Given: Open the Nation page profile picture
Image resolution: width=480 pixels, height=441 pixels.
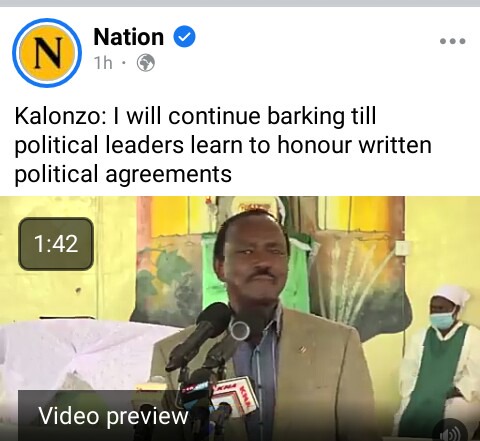Looking at the screenshot, I should (47, 53).
